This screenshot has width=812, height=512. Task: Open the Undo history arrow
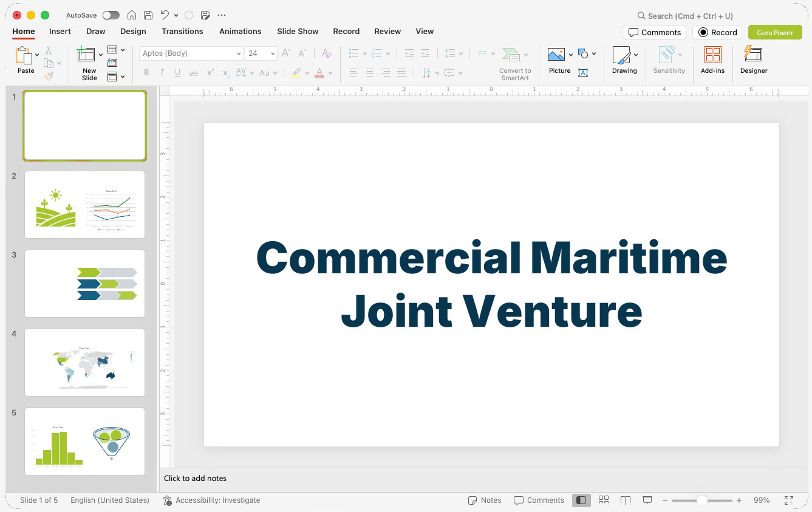pyautogui.click(x=176, y=15)
